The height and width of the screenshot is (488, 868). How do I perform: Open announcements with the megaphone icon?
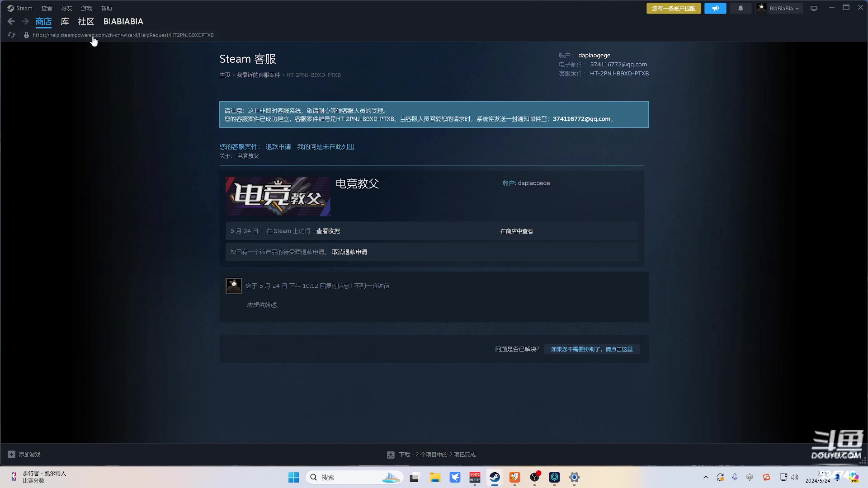tap(715, 8)
